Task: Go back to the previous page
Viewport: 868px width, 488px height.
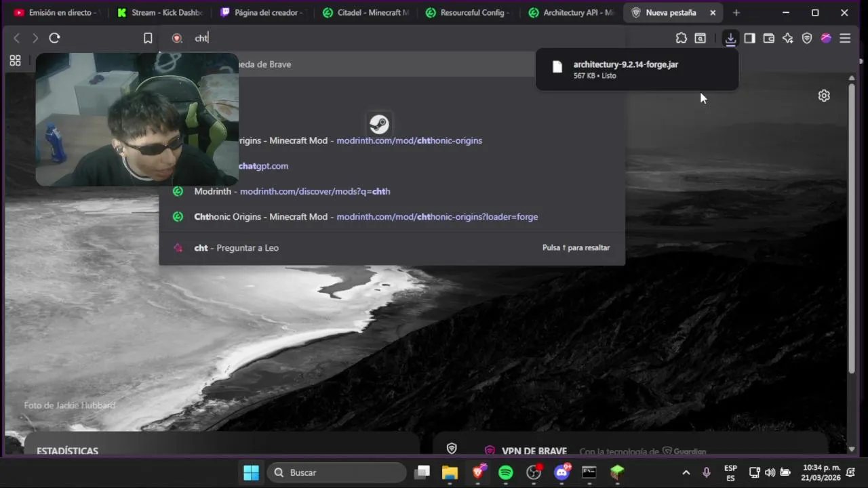Action: click(17, 39)
